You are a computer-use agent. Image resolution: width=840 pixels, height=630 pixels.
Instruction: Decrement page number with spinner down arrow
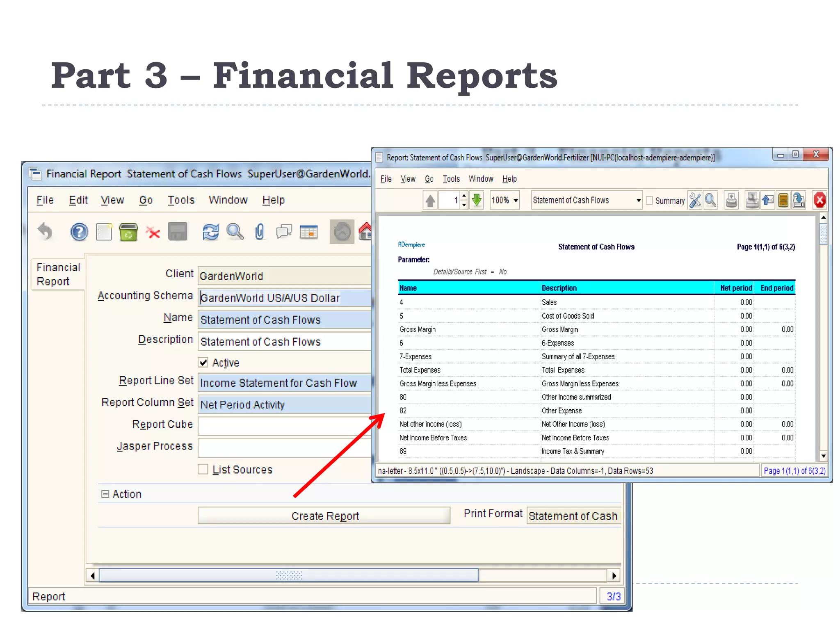(x=464, y=205)
